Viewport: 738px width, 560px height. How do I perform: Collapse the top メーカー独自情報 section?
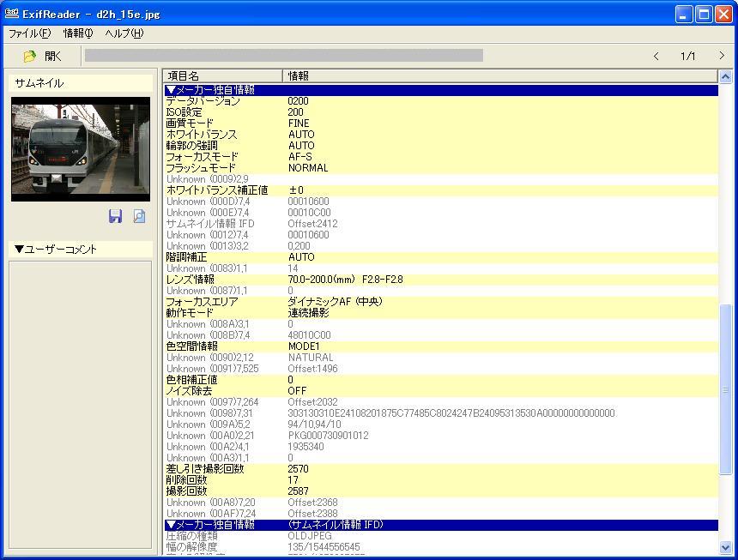pyautogui.click(x=441, y=90)
